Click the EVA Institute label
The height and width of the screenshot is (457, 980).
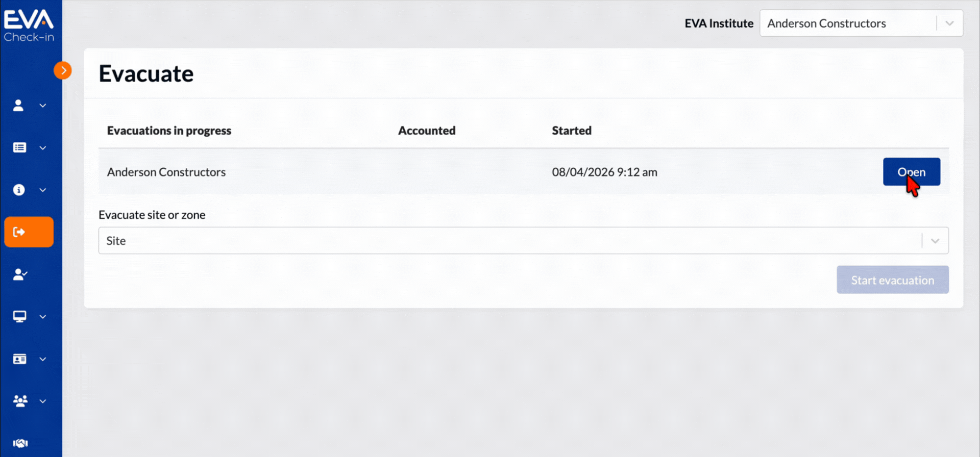click(x=719, y=23)
